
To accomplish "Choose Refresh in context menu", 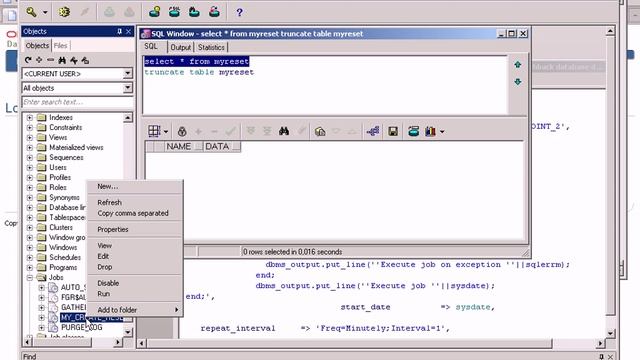I will [x=135, y=202].
